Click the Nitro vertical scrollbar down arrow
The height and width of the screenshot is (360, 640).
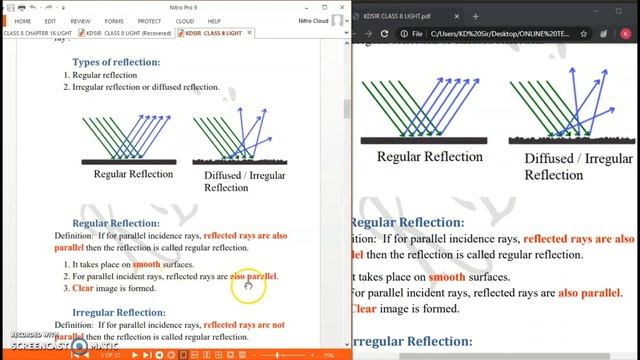coord(347,344)
